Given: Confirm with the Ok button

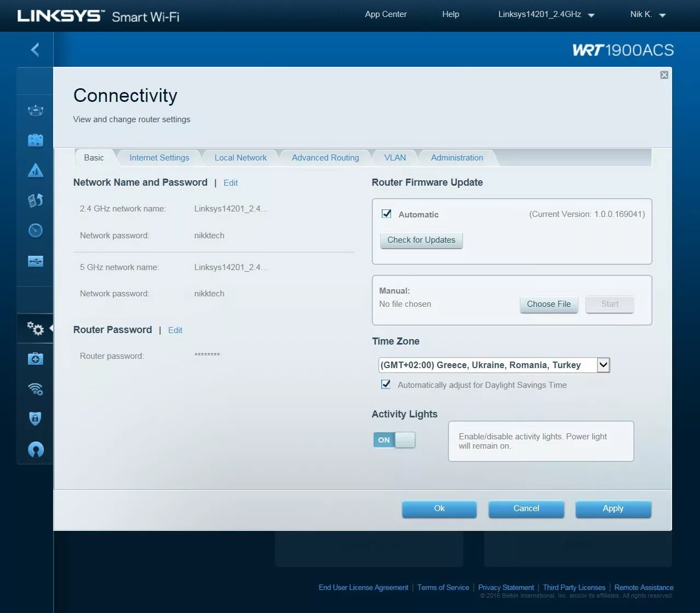Looking at the screenshot, I should click(x=439, y=509).
